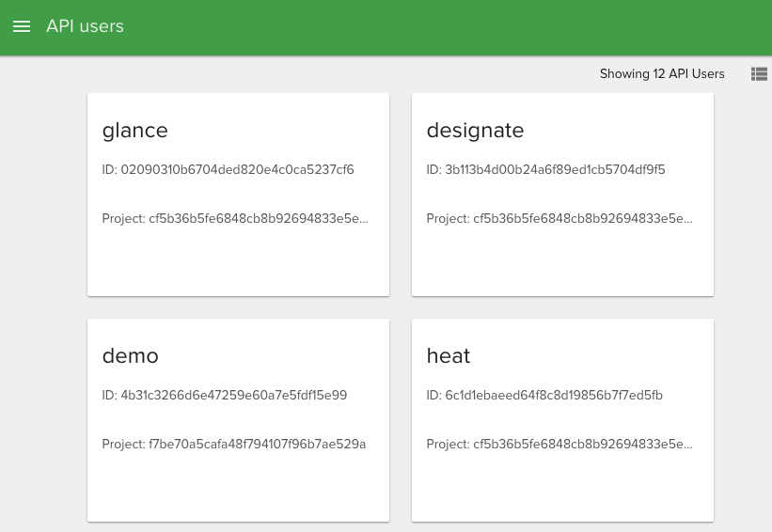
Task: Click empty space below project in glance card
Action: pyautogui.click(x=238, y=265)
